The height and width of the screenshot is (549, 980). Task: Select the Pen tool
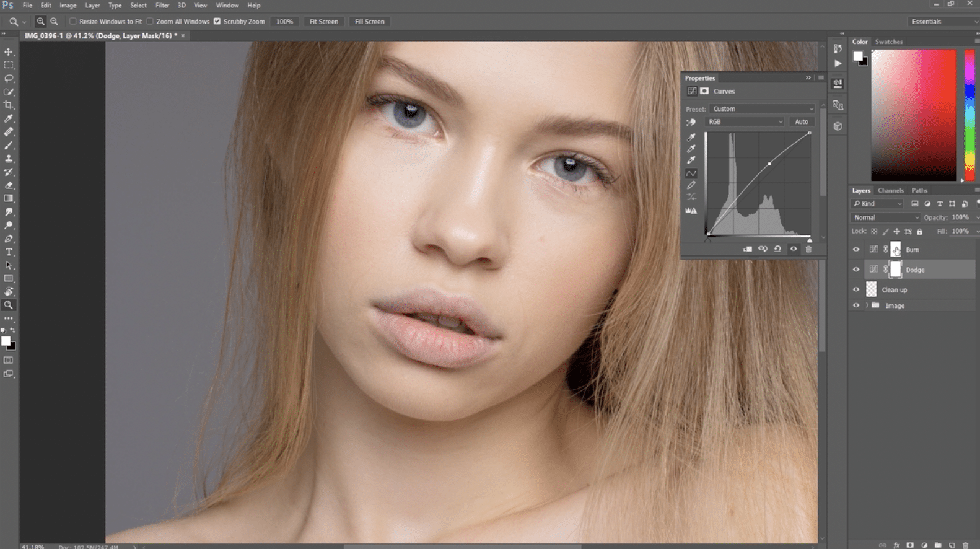click(9, 239)
